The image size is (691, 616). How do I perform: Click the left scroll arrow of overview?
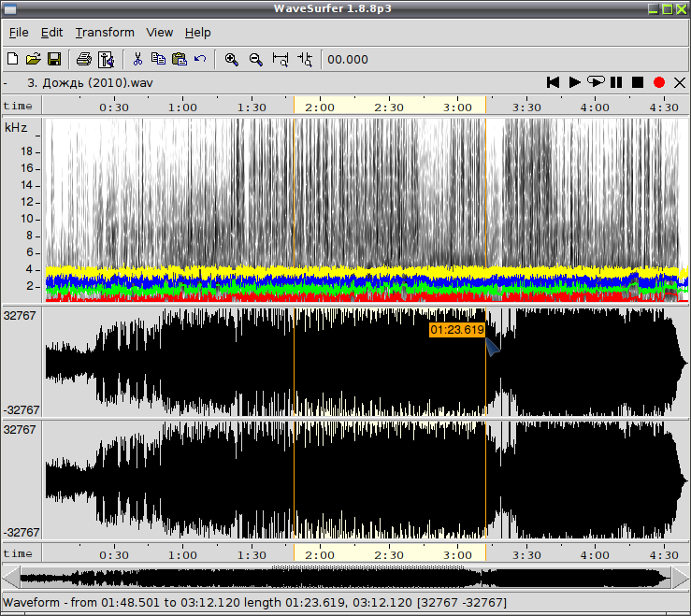[11, 578]
